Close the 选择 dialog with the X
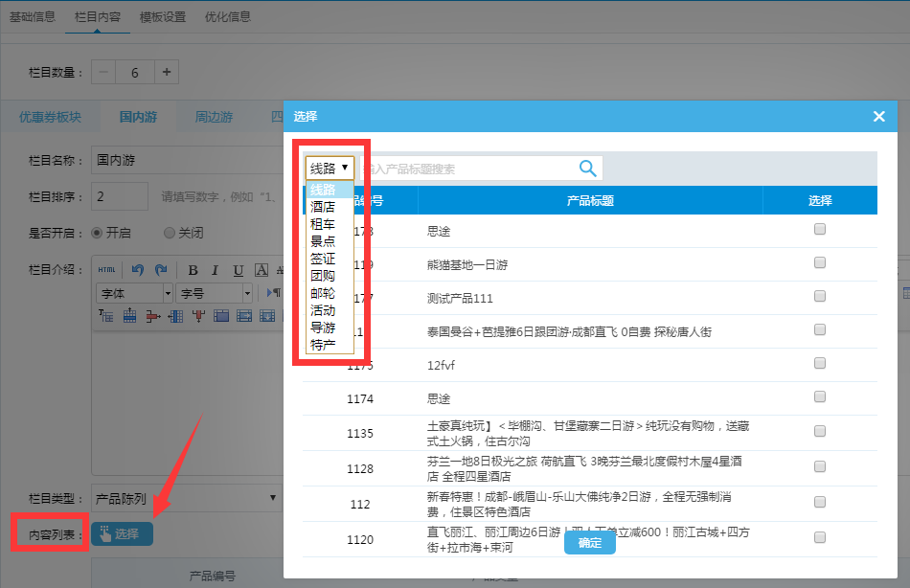The height and width of the screenshot is (588, 910). (x=878, y=116)
